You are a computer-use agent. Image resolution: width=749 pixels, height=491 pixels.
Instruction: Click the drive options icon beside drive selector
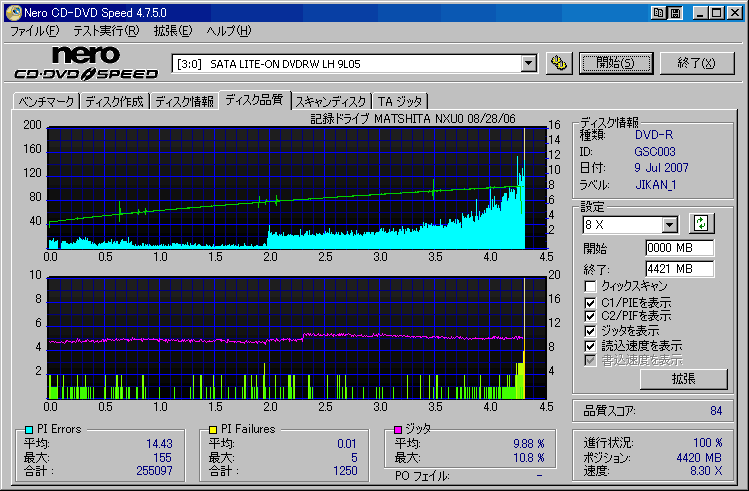559,63
